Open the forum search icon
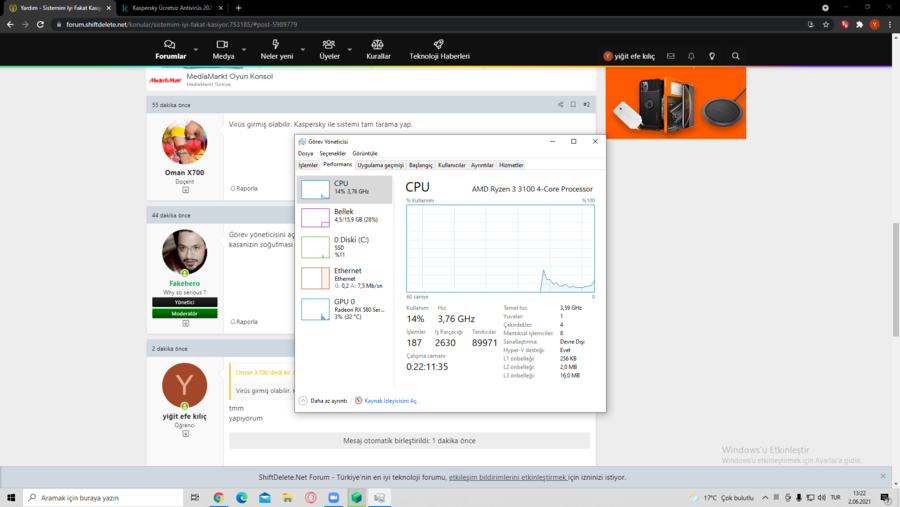The height and width of the screenshot is (507, 900). coord(735,56)
